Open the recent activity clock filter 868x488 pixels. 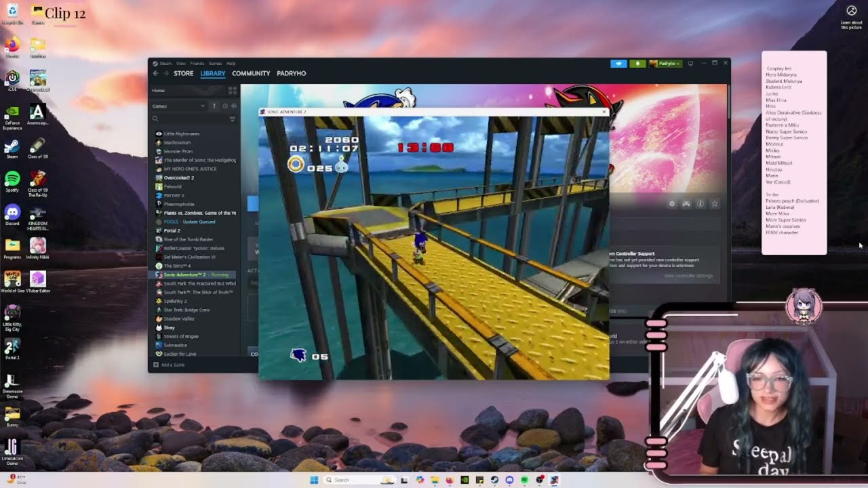tap(225, 106)
